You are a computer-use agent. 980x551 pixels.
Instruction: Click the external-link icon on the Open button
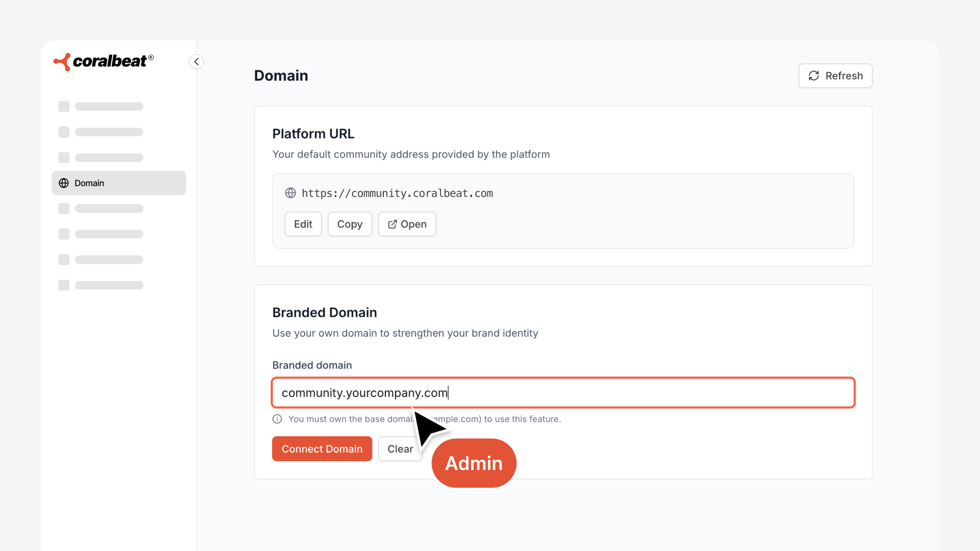pyautogui.click(x=392, y=224)
